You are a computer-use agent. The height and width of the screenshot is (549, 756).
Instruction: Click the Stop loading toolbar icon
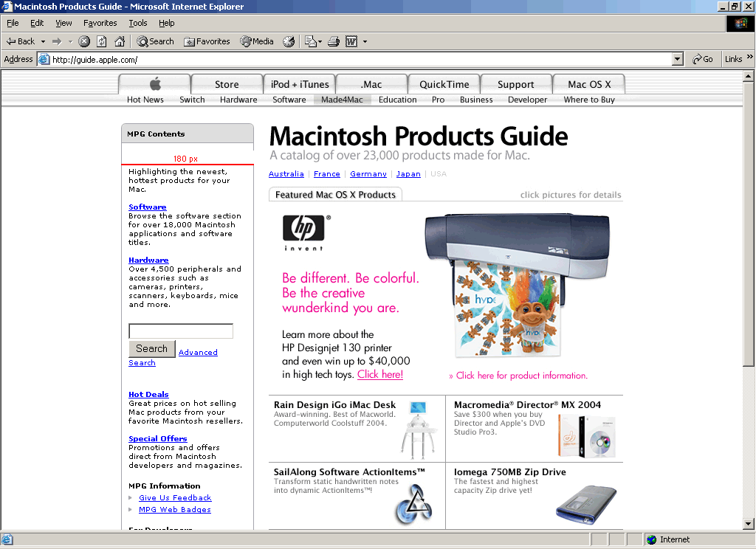[x=84, y=41]
